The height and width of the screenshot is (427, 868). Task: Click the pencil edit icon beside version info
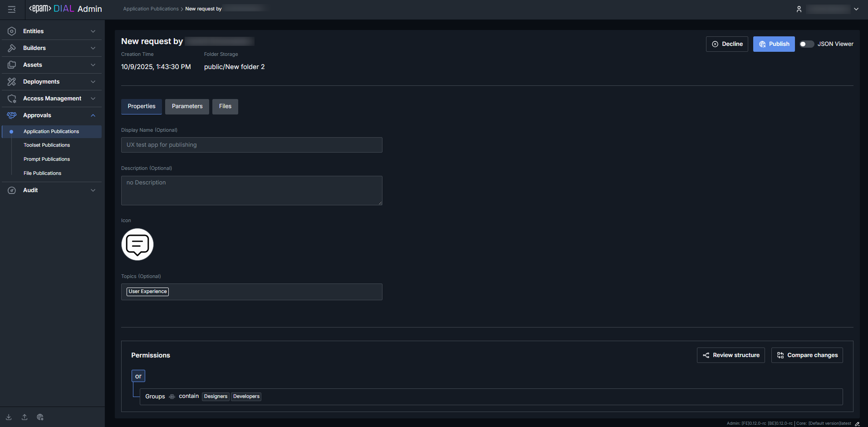pyautogui.click(x=857, y=423)
